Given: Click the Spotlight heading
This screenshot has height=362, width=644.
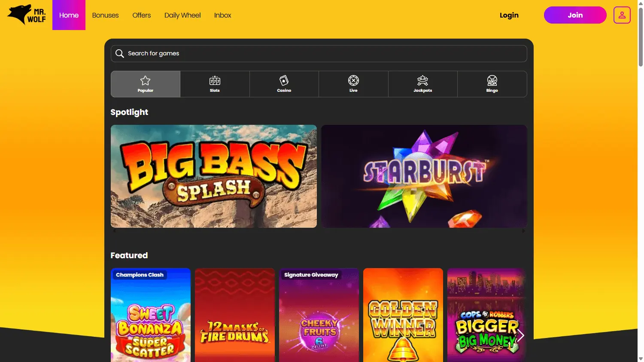Looking at the screenshot, I should [129, 112].
